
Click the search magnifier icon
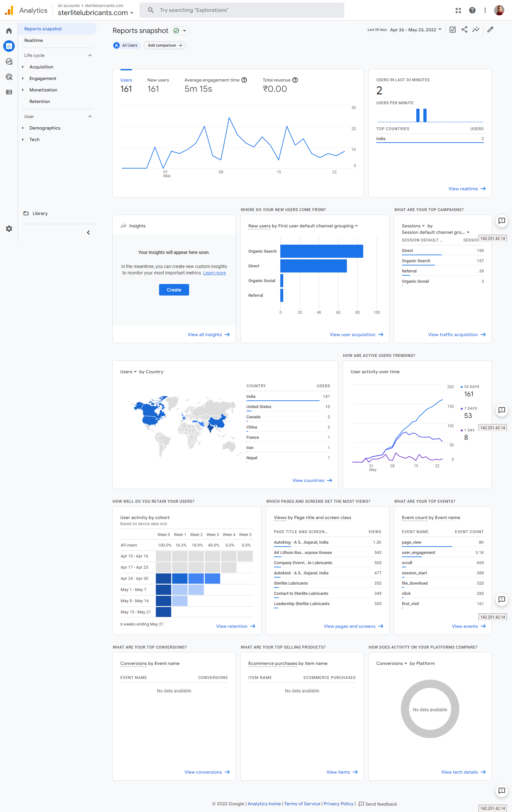(151, 10)
